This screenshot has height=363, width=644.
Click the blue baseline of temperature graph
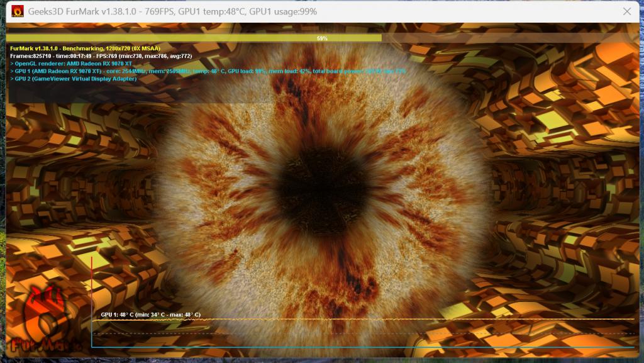[x=364, y=347]
